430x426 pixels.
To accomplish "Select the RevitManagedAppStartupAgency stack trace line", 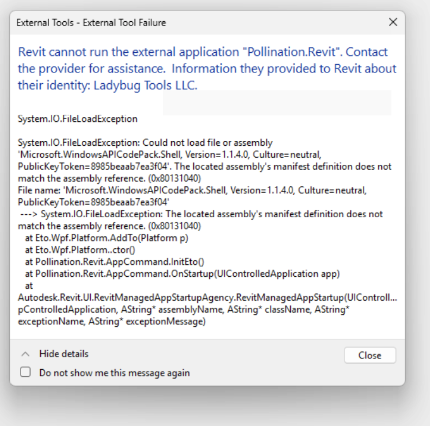I will point(207,298).
